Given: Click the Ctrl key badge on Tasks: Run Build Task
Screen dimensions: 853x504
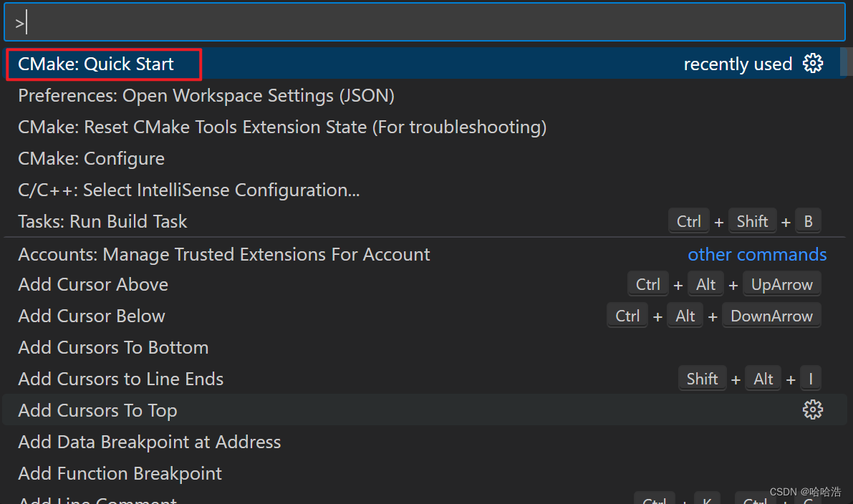Looking at the screenshot, I should coord(688,220).
